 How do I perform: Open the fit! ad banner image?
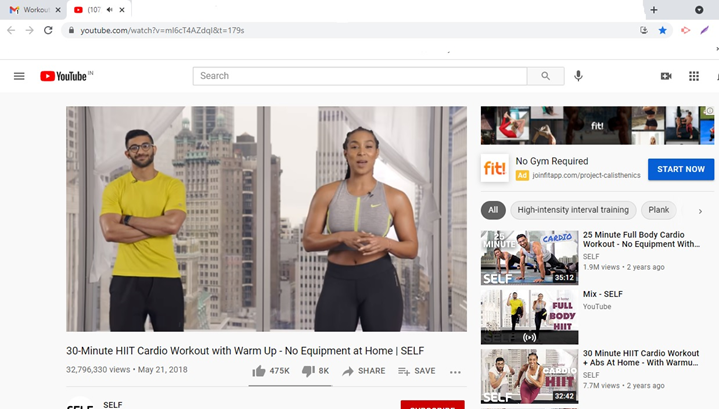point(597,126)
